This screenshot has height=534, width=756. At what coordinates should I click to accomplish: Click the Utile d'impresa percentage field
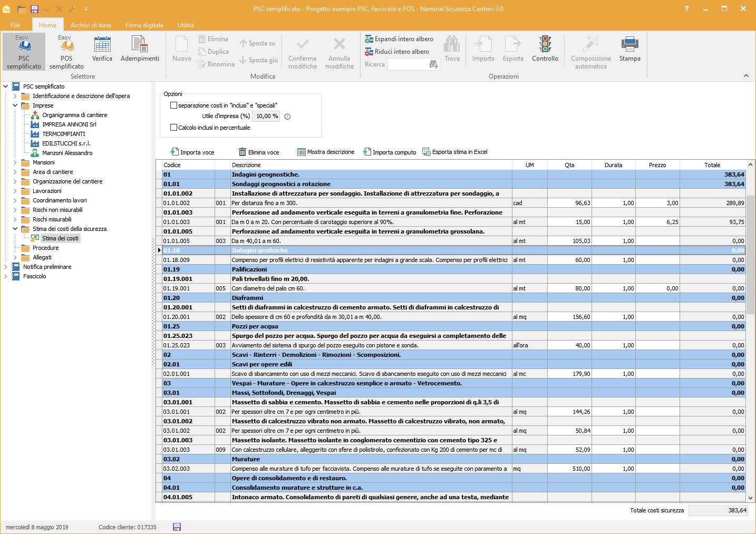[x=267, y=116]
